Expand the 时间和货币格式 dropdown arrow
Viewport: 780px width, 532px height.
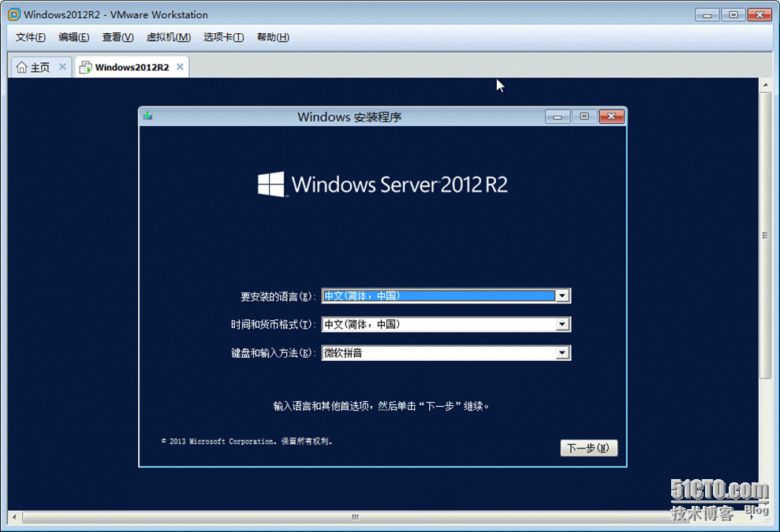tap(562, 325)
